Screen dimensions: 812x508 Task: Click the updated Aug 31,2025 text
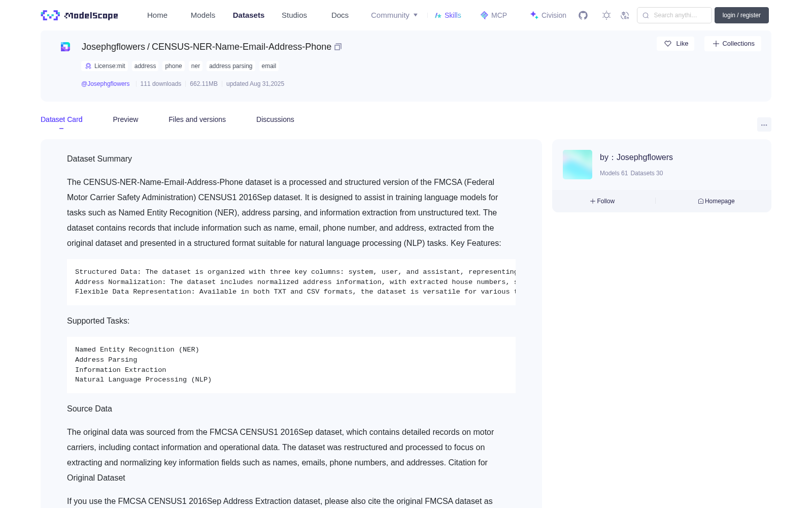255,84
